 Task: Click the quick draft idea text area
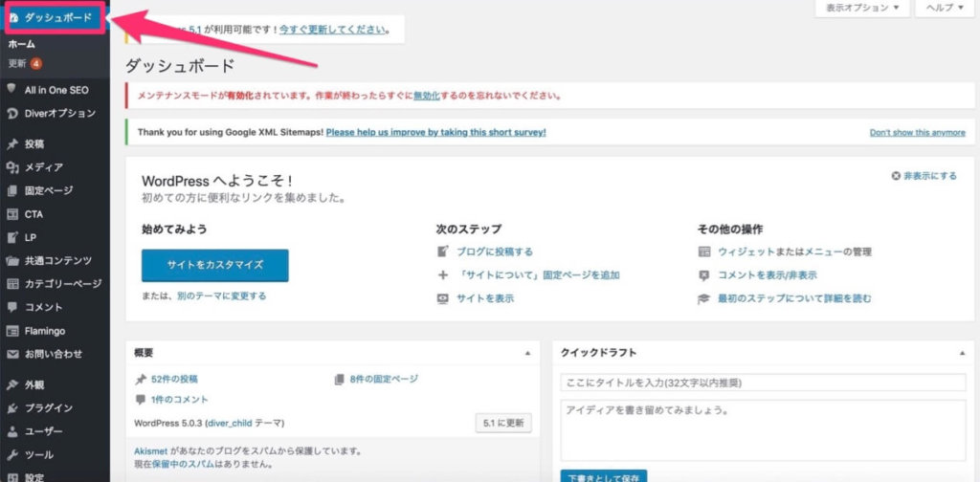(x=763, y=430)
